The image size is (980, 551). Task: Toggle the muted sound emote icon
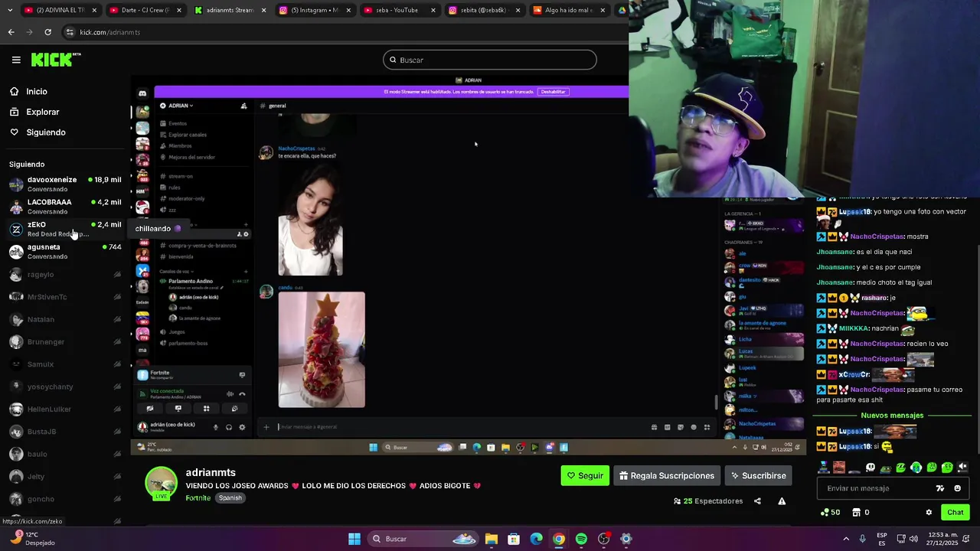click(962, 467)
